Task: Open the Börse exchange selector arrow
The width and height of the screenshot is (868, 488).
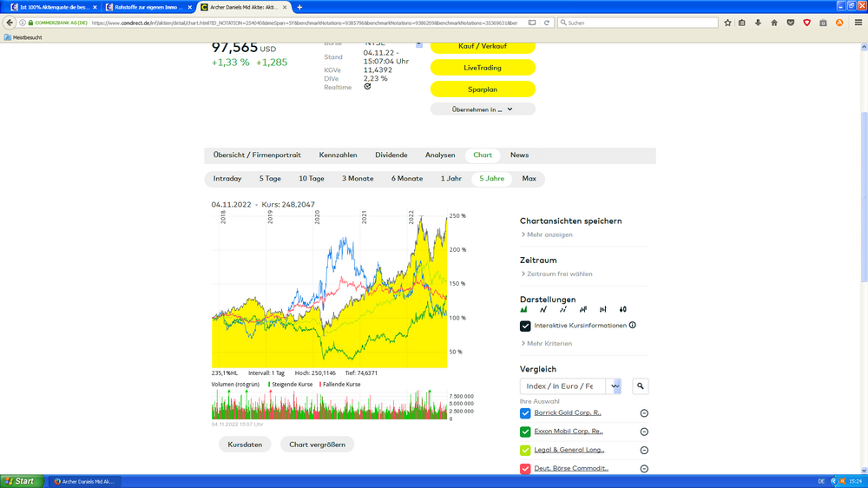Action: tap(419, 44)
